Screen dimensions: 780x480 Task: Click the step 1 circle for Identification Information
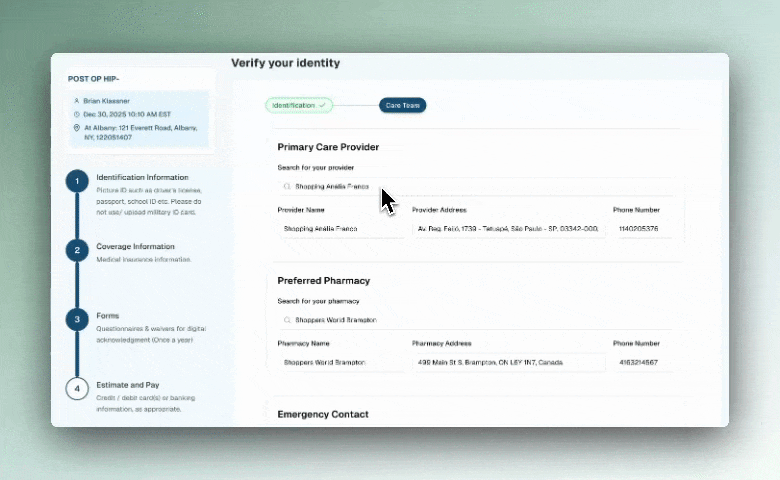click(x=77, y=181)
